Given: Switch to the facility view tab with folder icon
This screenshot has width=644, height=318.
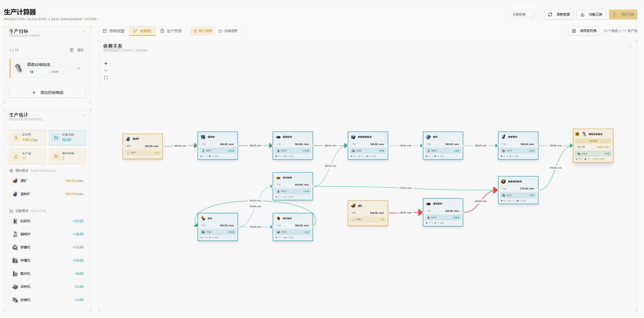Looking at the screenshot, I should [228, 31].
